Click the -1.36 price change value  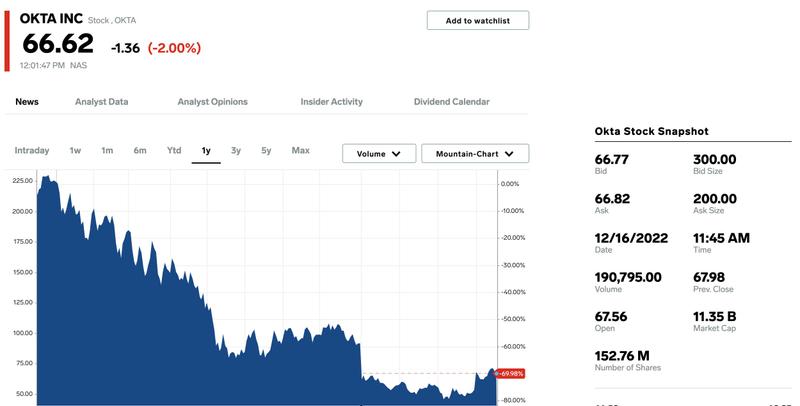pyautogui.click(x=125, y=48)
